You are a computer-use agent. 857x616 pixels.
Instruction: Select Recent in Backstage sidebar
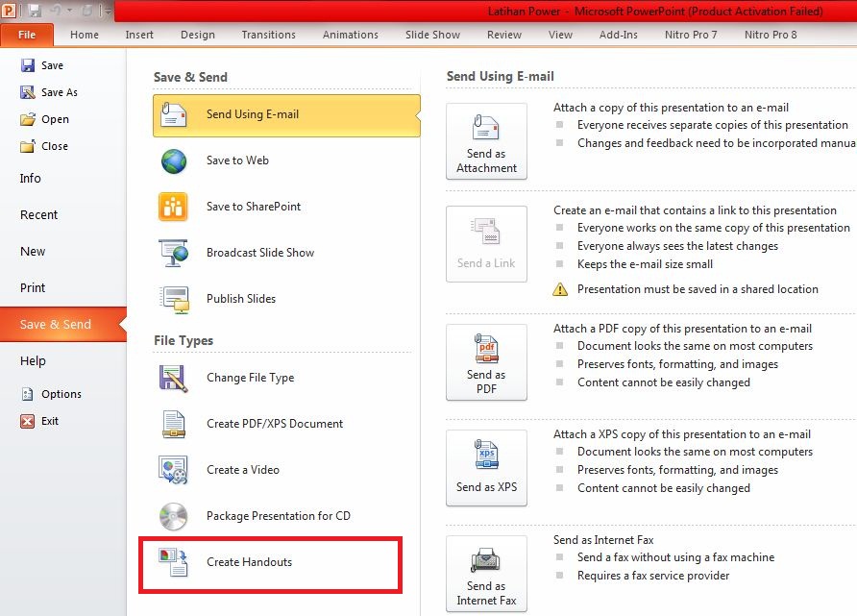pyautogui.click(x=63, y=215)
